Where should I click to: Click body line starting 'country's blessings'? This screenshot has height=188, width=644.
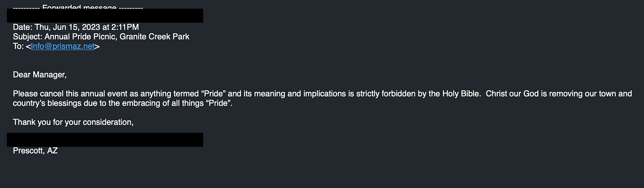pos(123,104)
